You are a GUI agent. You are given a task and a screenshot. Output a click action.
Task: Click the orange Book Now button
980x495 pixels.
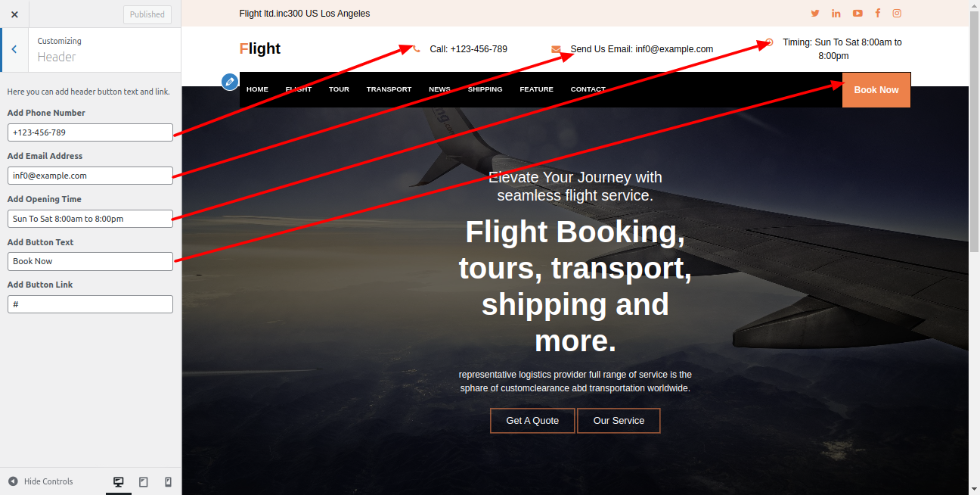point(876,89)
